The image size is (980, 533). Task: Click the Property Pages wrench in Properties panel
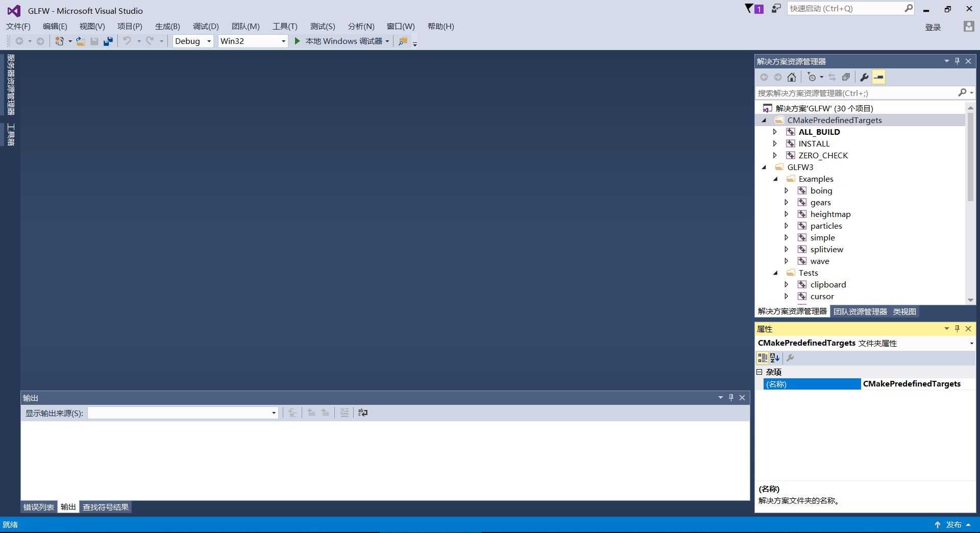coord(790,358)
